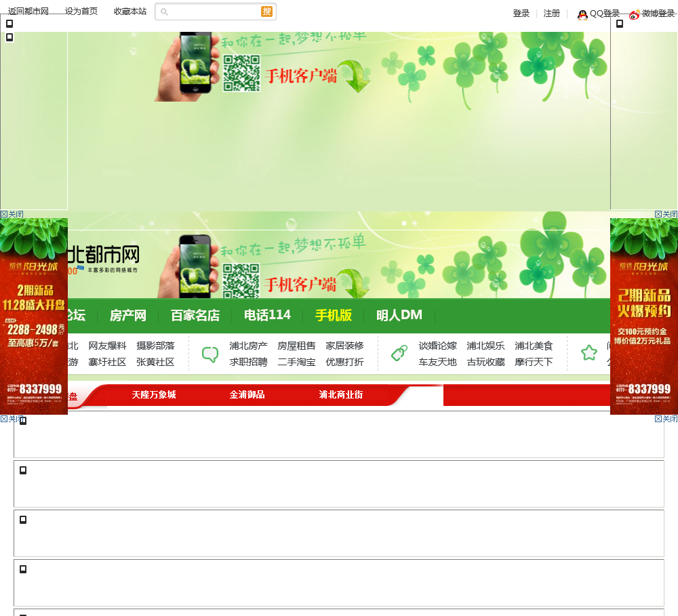
Task: Open 古玩收藏 link
Action: tap(485, 362)
